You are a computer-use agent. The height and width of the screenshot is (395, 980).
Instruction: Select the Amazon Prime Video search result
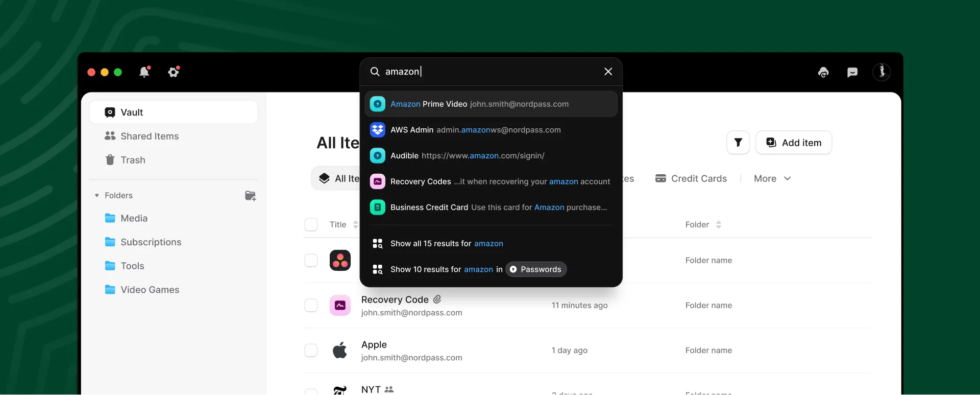pyautogui.click(x=491, y=104)
